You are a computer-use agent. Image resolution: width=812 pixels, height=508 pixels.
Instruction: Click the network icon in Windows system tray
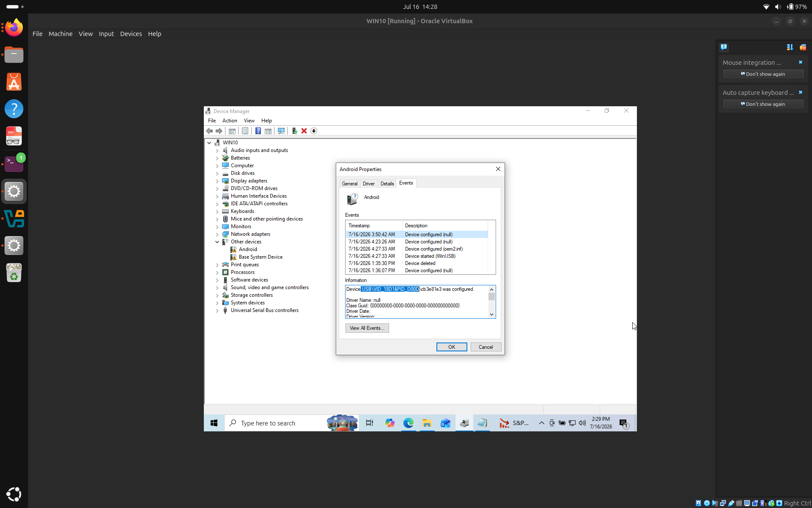[x=572, y=423]
